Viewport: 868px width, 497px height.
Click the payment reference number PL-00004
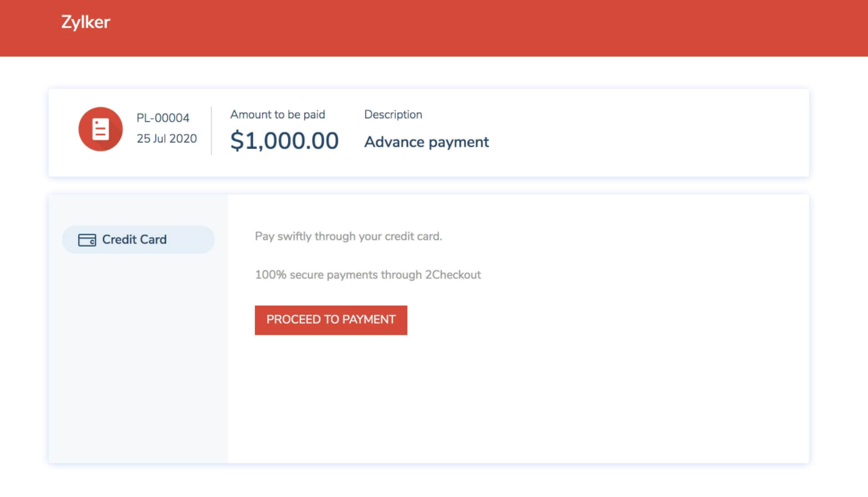163,117
